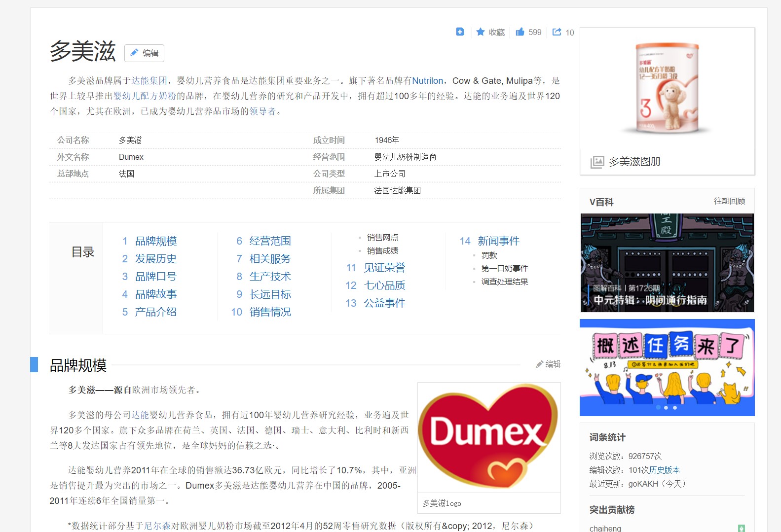Open the 尼尔森 link in the data footnote
Viewport: 781px width, 532px height.
pos(157,526)
